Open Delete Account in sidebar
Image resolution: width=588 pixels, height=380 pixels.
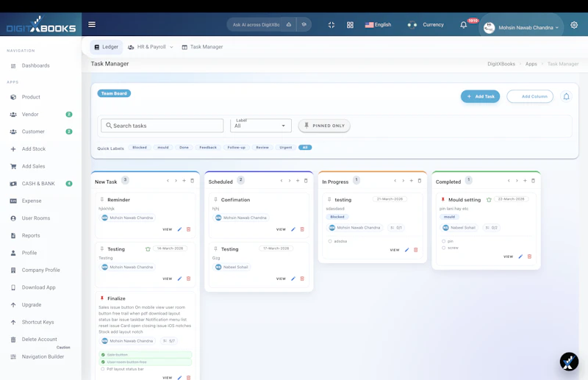[40, 340]
